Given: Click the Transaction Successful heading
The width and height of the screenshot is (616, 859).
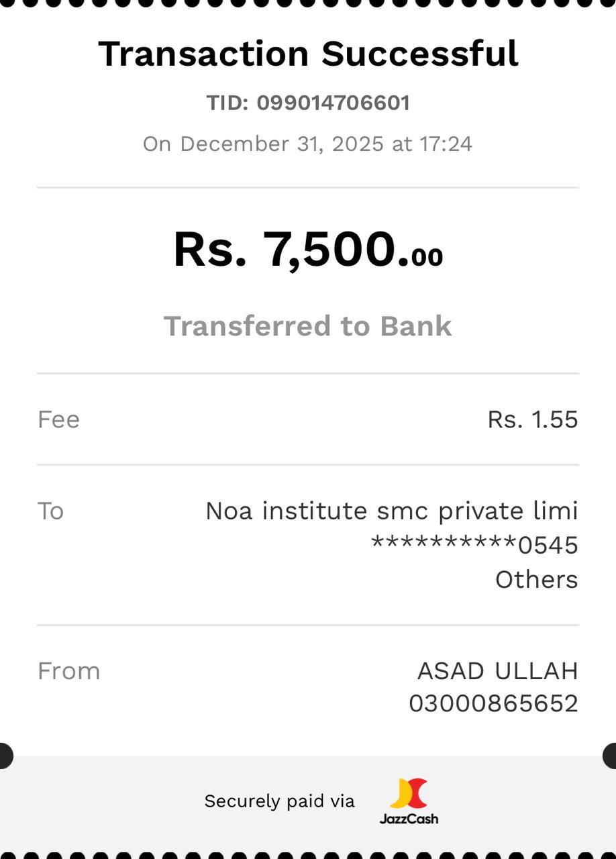Looking at the screenshot, I should click(x=308, y=54).
